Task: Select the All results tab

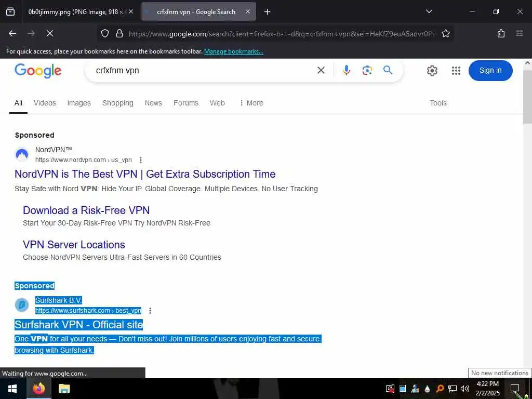Action: (x=18, y=103)
